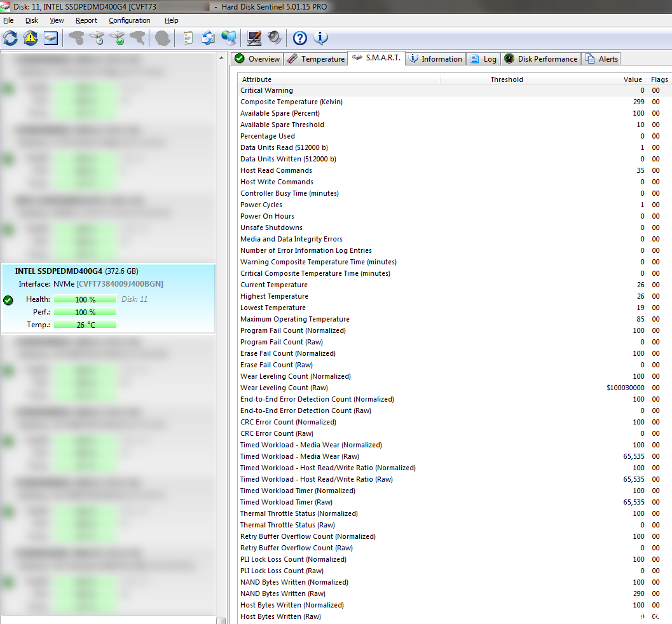This screenshot has width=672, height=624.
Task: Switch to the Disk Performance tab
Action: point(541,59)
